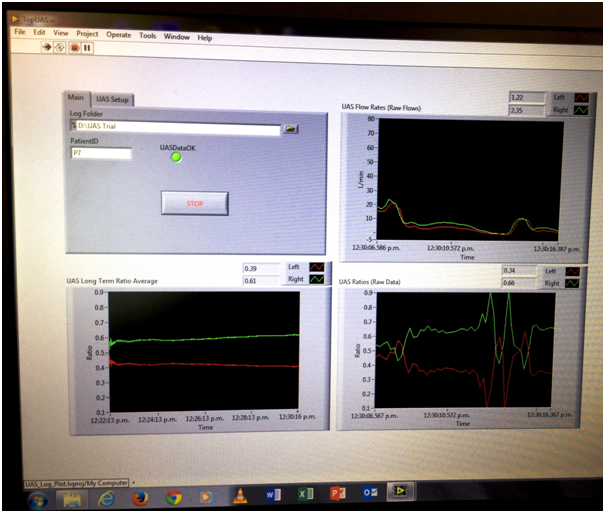Screen dimensions: 605x513
Task: Browse for log folder using folder icon
Action: pyautogui.click(x=291, y=129)
